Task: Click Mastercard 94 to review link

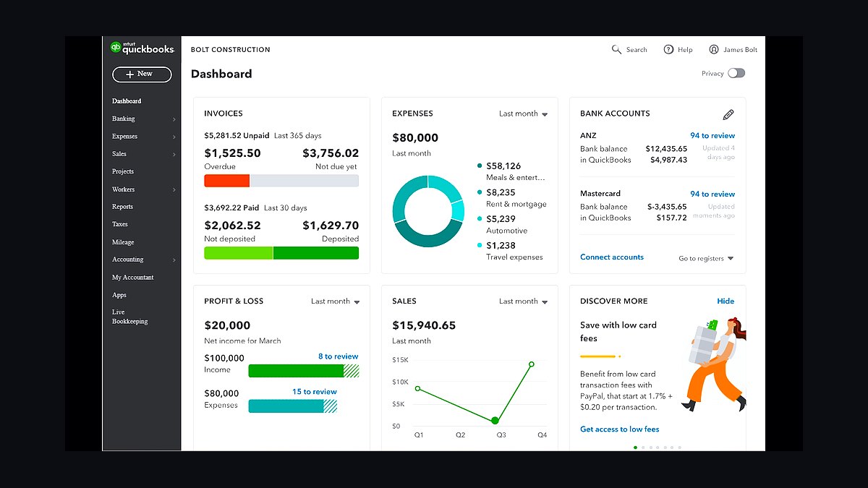Action: point(712,194)
